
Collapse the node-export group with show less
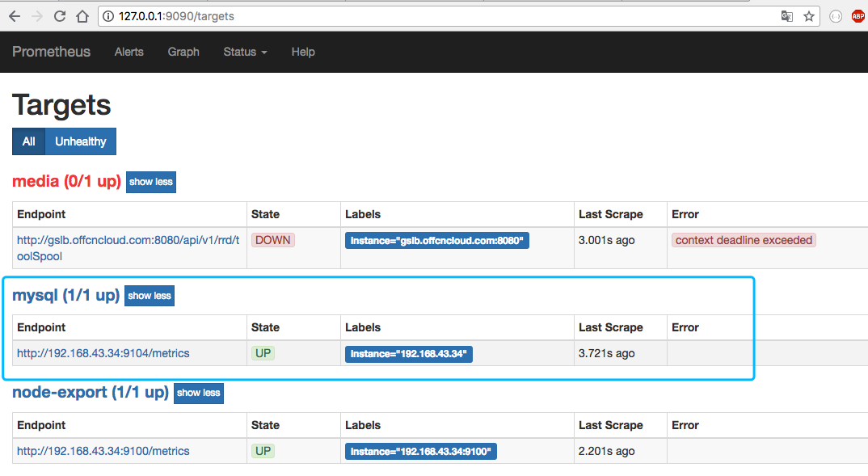pyautogui.click(x=198, y=393)
